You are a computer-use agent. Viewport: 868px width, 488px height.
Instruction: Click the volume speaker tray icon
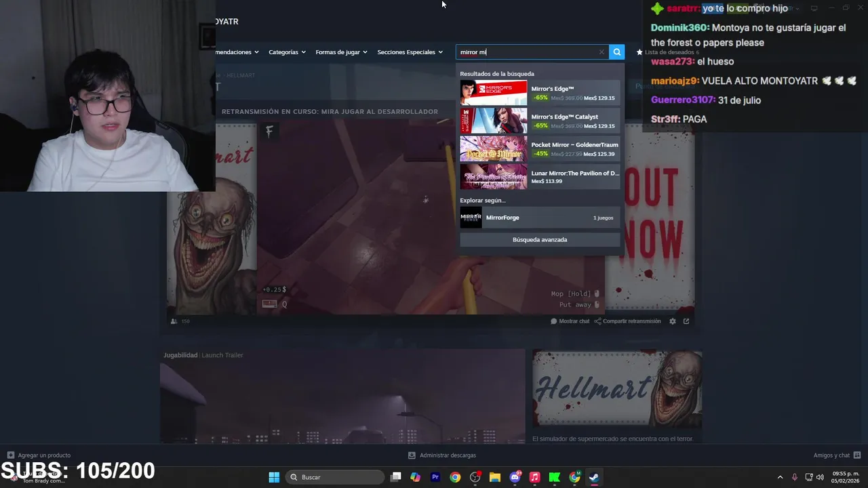[821, 477]
